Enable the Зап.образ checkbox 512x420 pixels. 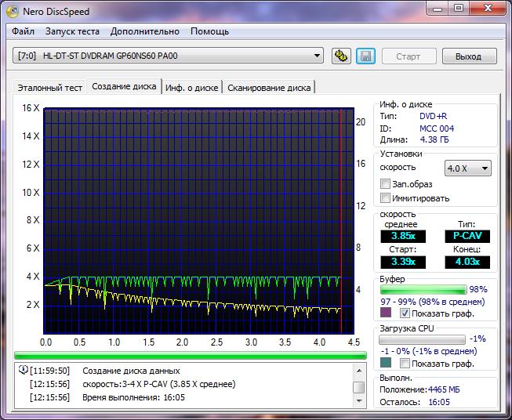385,183
